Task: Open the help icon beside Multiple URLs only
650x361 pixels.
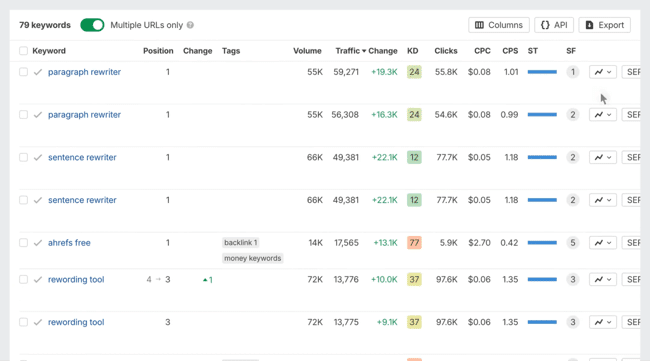Action: [x=190, y=25]
